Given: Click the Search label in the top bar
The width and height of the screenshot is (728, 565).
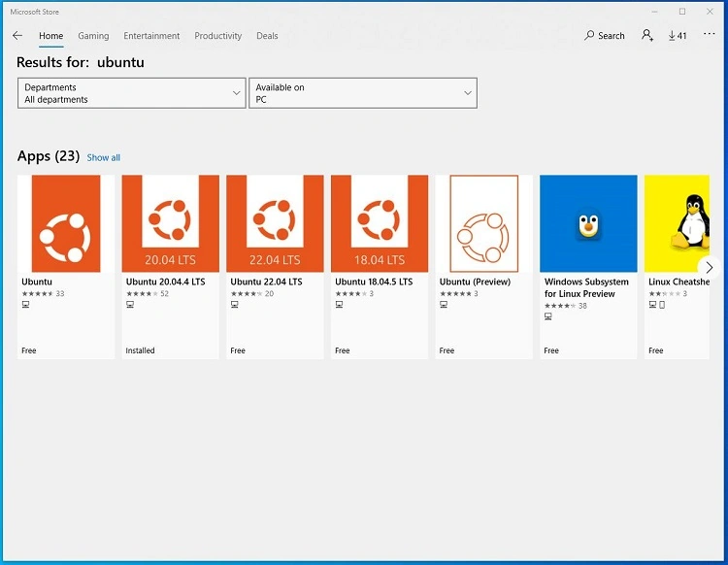Looking at the screenshot, I should tap(611, 36).
